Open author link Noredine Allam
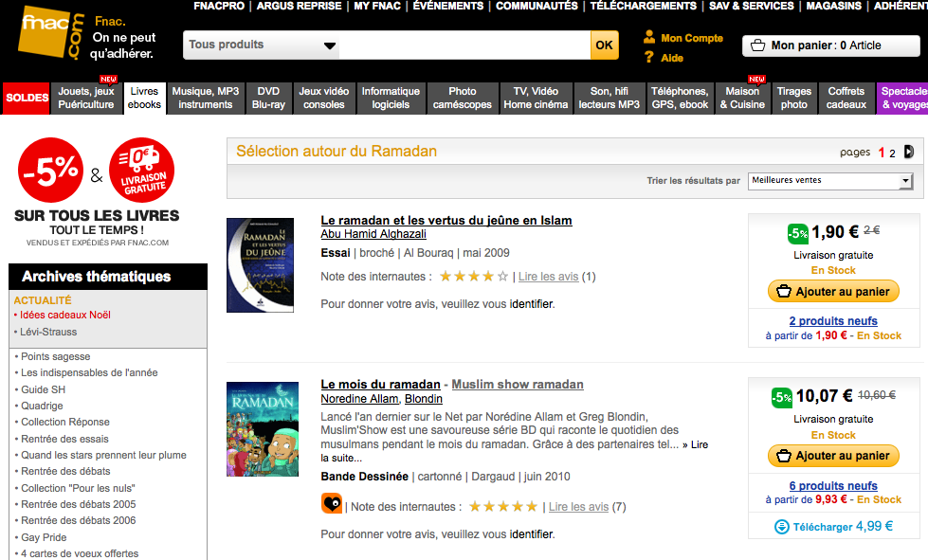The width and height of the screenshot is (928, 560). pos(360,399)
